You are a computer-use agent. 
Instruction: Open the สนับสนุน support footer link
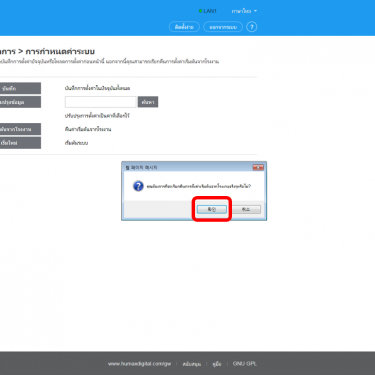pyautogui.click(x=192, y=364)
